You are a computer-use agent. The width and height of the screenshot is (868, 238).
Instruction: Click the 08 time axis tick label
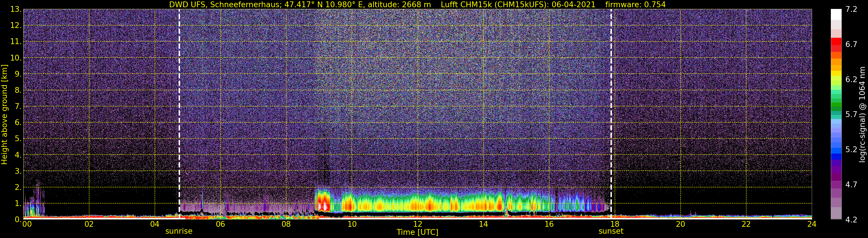coord(286,224)
